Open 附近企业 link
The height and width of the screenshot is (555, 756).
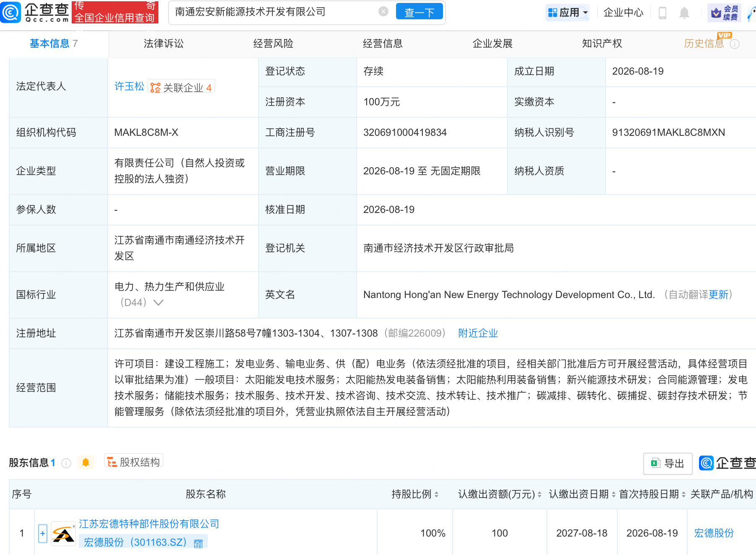[478, 333]
